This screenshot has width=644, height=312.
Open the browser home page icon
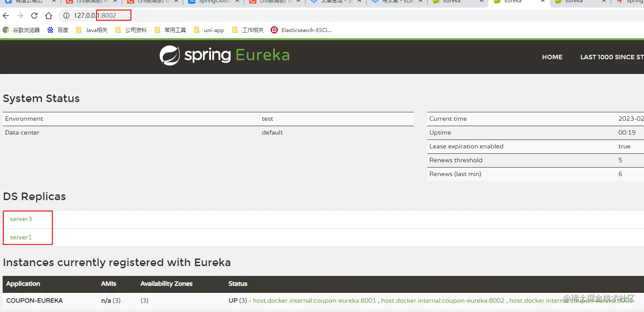coord(49,16)
